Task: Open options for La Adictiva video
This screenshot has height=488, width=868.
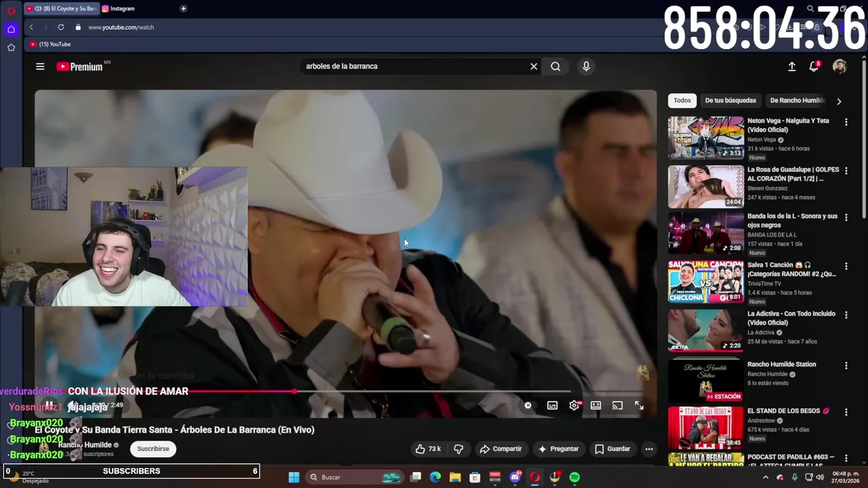Action: coord(846,314)
